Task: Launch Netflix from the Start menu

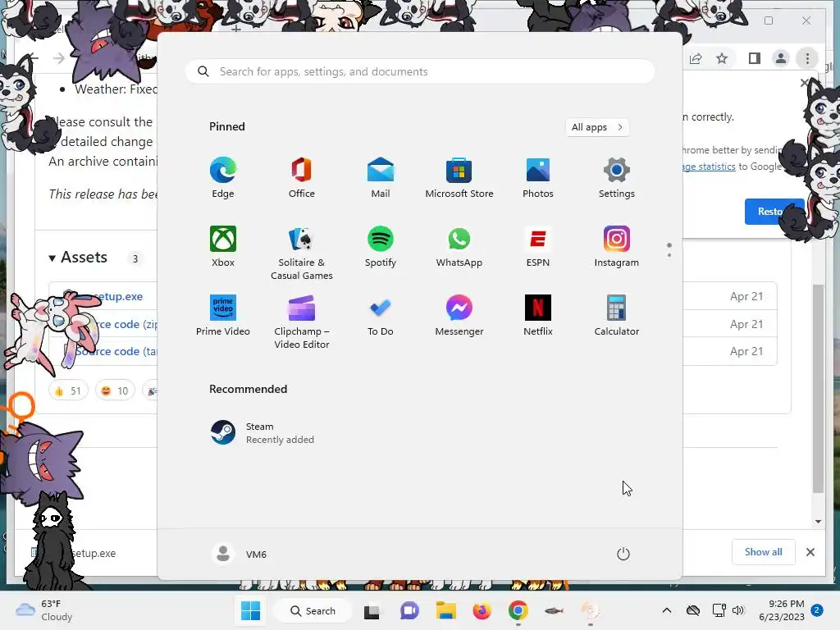Action: [538, 316]
